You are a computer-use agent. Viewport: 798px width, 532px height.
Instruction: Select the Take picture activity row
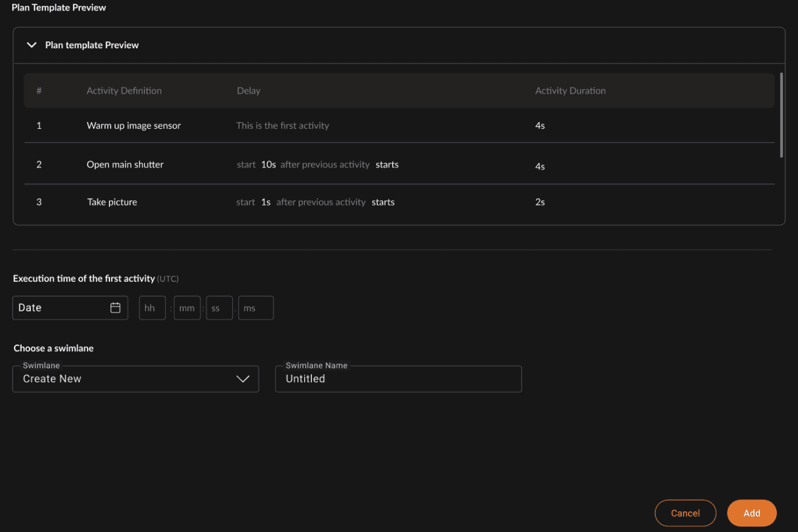[399, 203]
